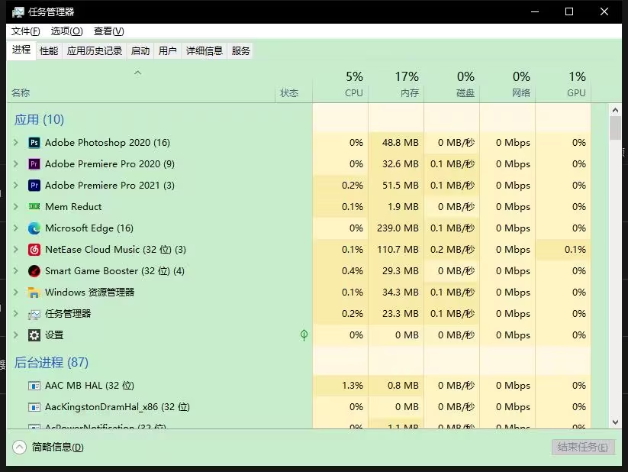The height and width of the screenshot is (473, 628).
Task: Click the 后台进程 (87) group heading
Action: [x=51, y=362]
